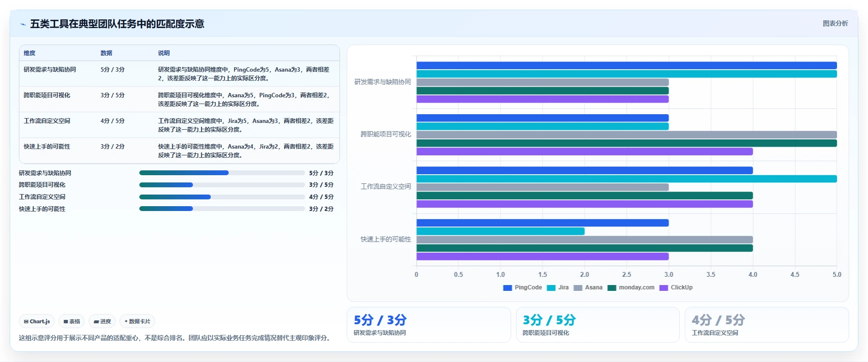868x362 pixels.
Task: Click the 2.5 tick label on the chart axis
Action: 627,274
